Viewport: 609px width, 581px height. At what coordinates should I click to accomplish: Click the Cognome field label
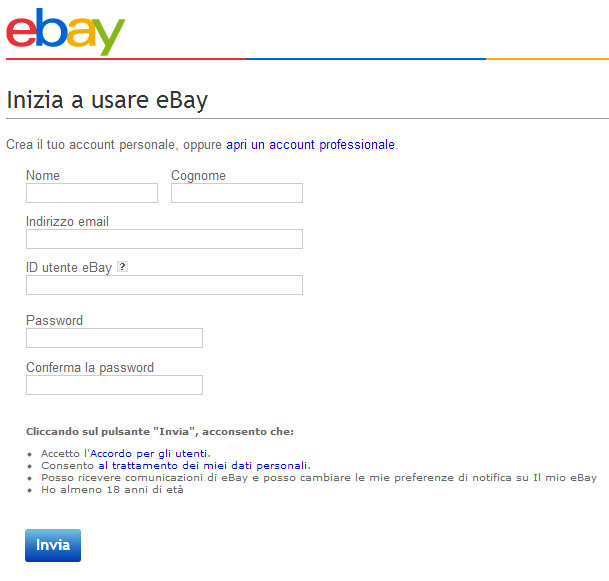(x=198, y=176)
